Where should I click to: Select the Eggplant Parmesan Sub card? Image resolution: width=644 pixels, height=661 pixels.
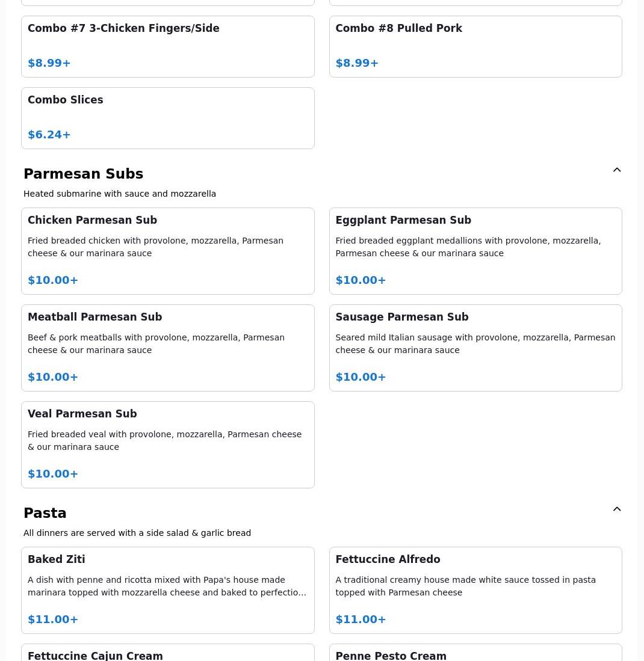pyautogui.click(x=475, y=251)
